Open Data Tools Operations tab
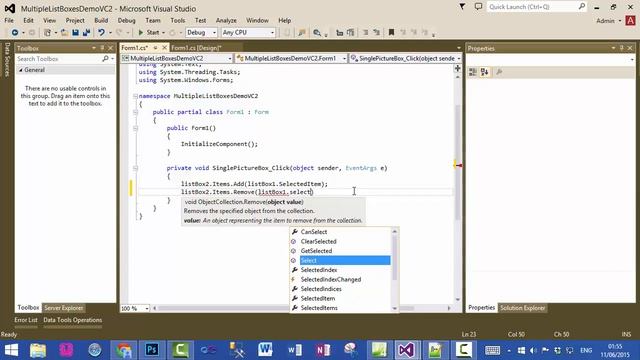 click(73, 320)
